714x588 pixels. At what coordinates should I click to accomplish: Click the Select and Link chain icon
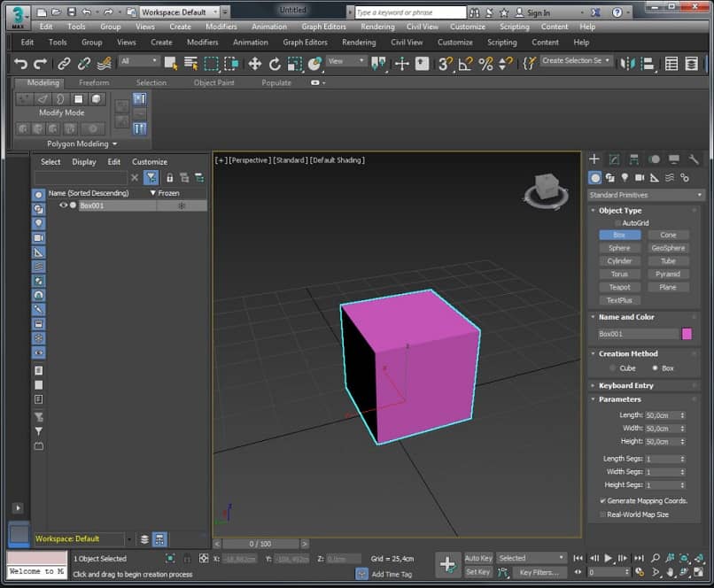point(64,64)
